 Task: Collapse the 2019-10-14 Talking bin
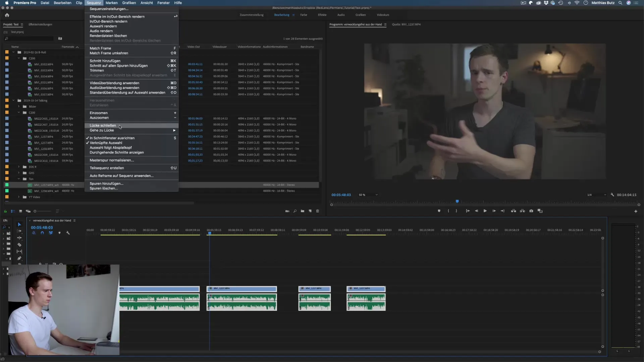(x=13, y=101)
